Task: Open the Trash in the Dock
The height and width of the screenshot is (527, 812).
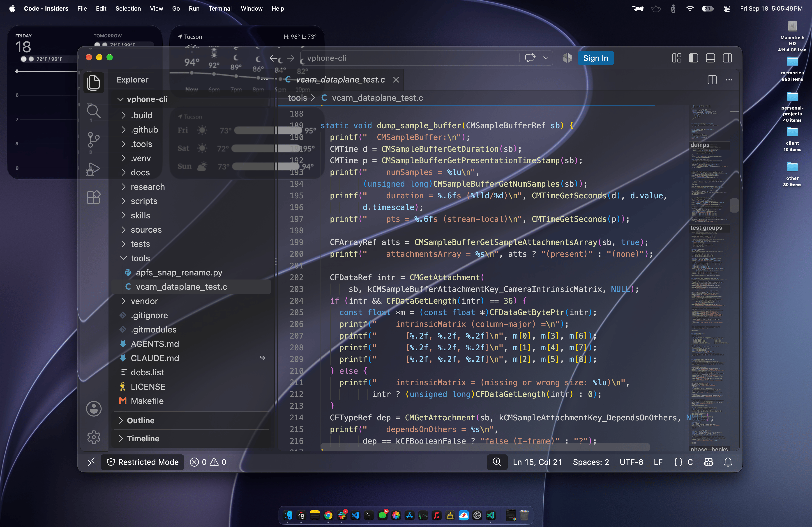Action: [x=524, y=515]
